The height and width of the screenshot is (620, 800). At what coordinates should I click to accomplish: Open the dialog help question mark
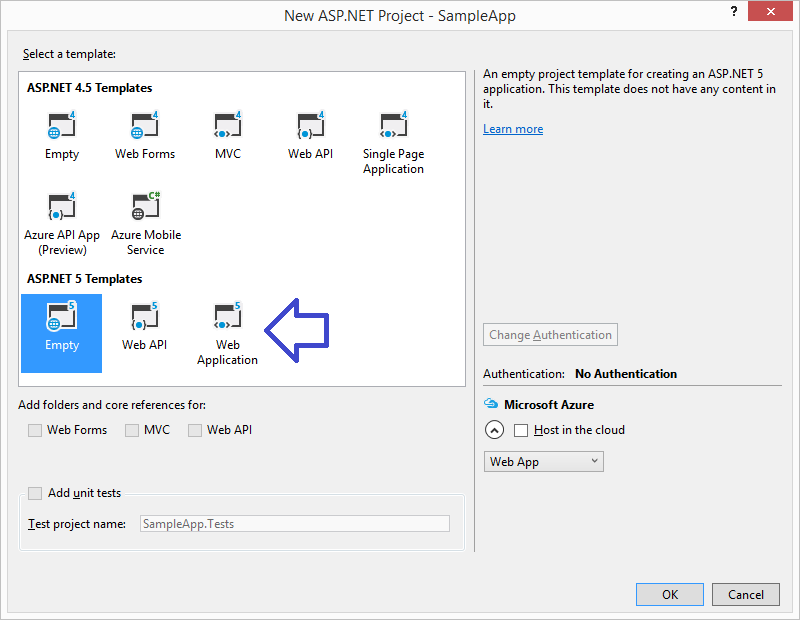point(734,11)
